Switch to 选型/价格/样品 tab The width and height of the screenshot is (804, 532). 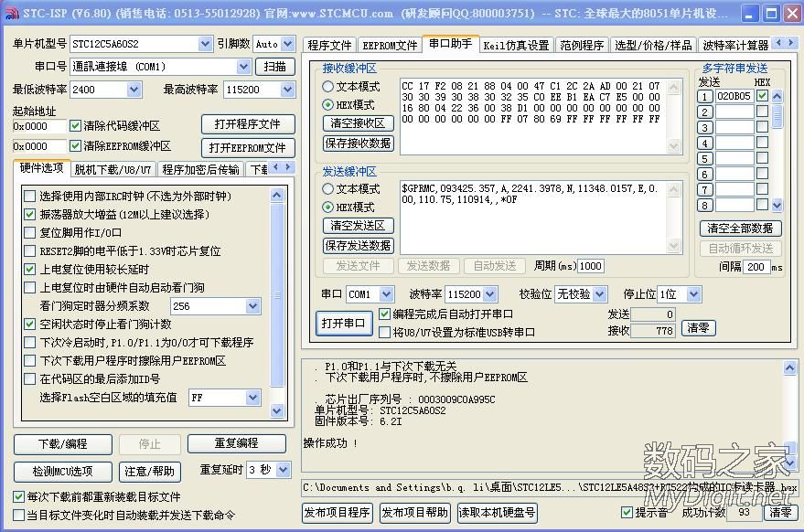tap(653, 46)
